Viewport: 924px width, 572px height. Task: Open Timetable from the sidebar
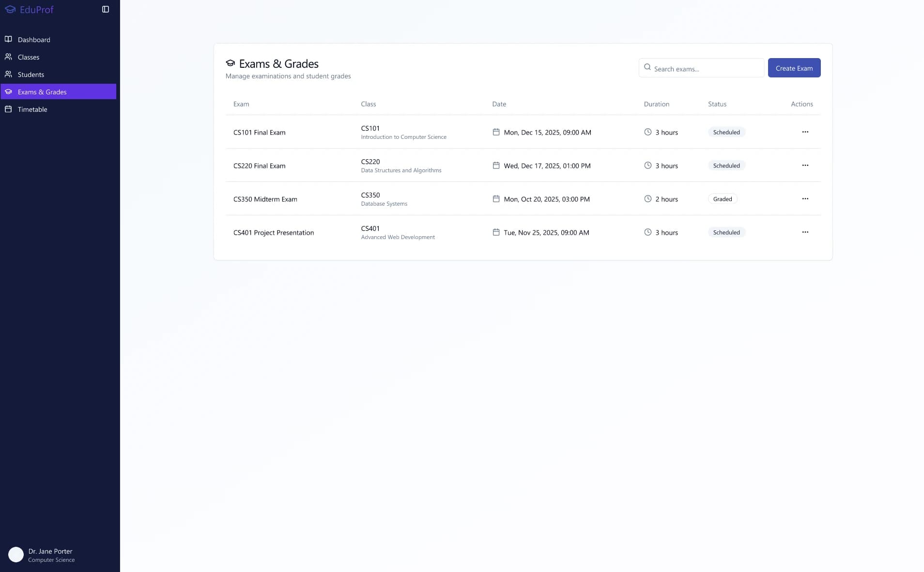58,109
